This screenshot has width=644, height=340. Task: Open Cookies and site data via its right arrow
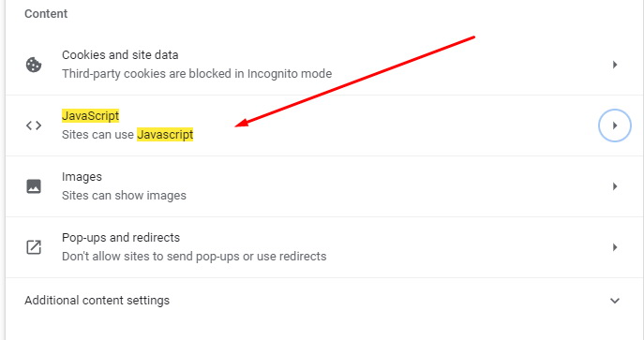pyautogui.click(x=615, y=65)
